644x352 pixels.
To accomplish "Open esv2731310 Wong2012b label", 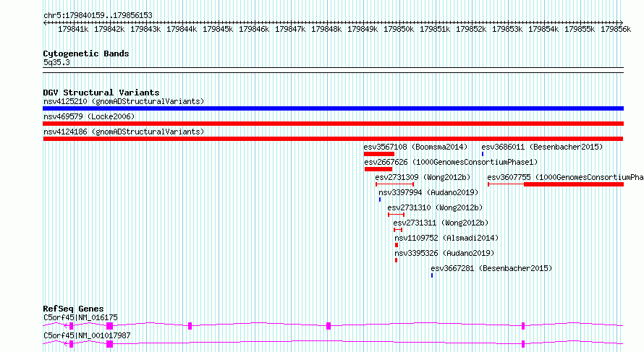I will [435, 207].
